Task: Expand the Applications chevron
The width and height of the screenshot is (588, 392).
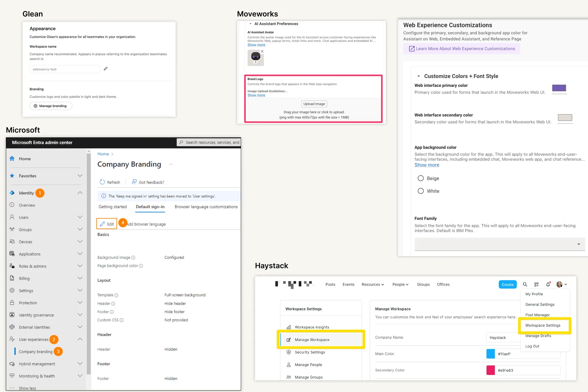Action: [80, 253]
